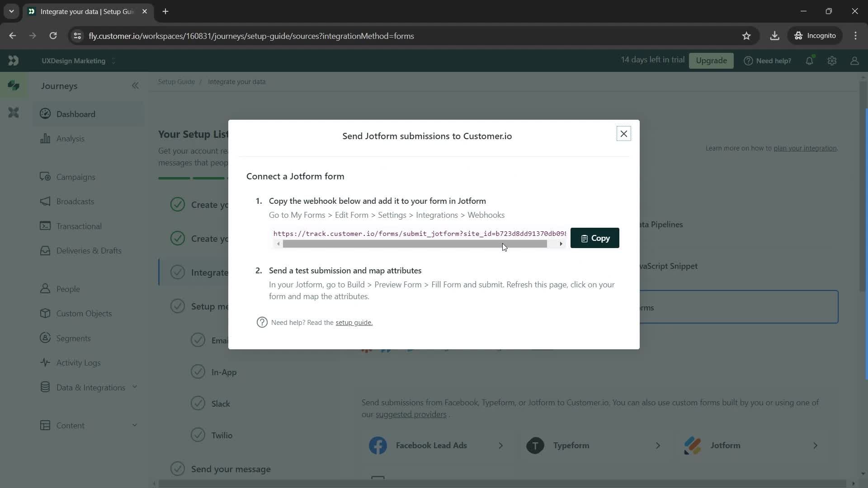Select the Typeform integration
The height and width of the screenshot is (488, 868).
coord(594,446)
